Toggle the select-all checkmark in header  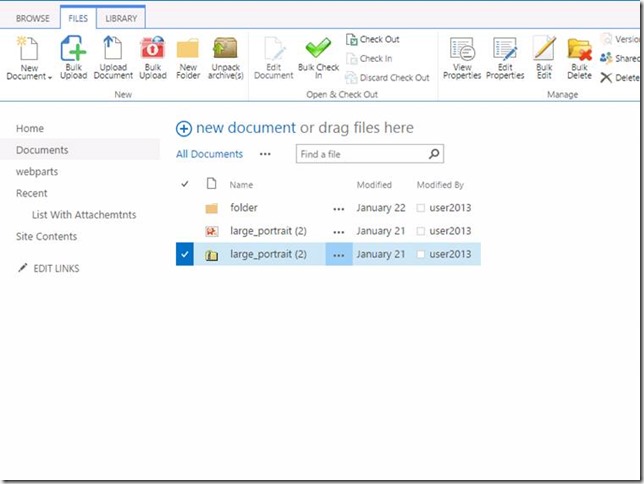coord(184,185)
